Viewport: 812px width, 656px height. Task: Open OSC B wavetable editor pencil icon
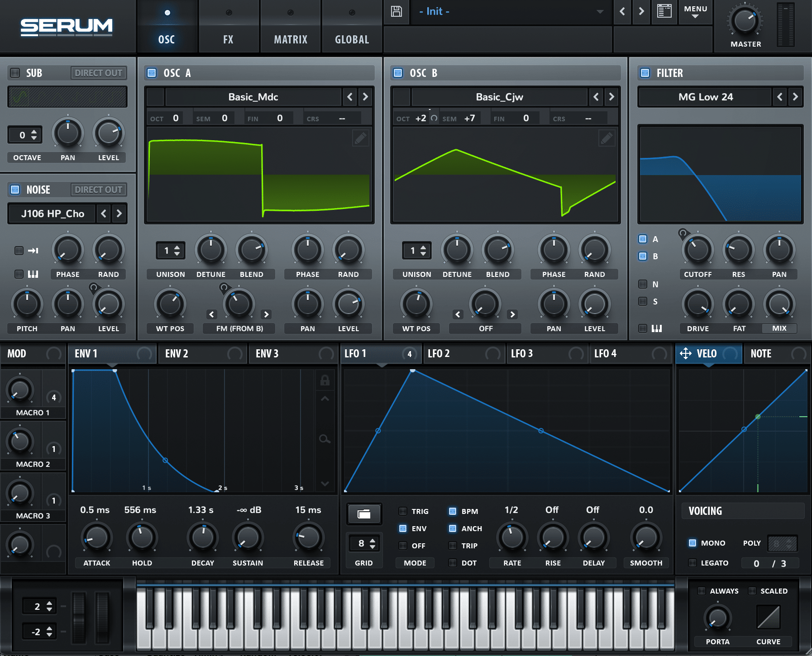coord(607,138)
